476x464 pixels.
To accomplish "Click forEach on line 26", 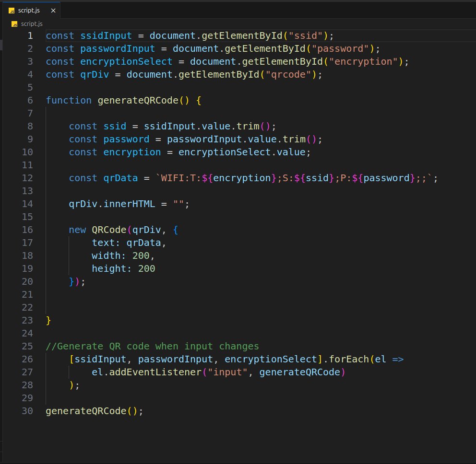I will [x=349, y=360].
